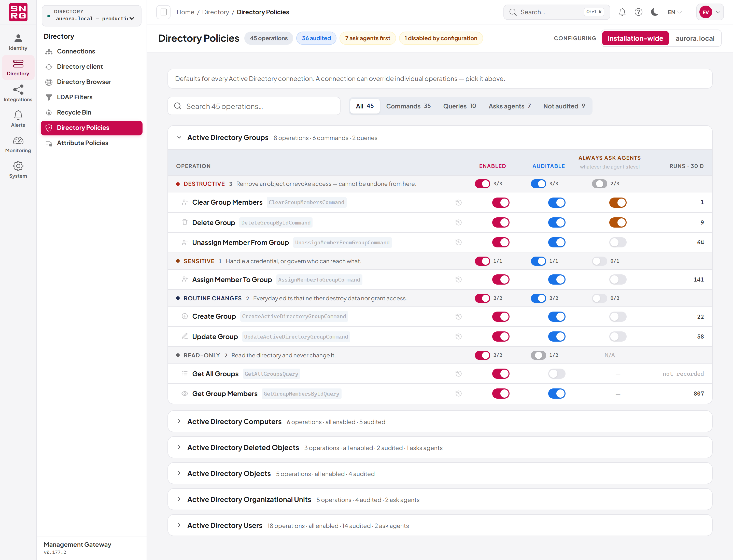Open the Integrations section
The image size is (733, 560).
[18, 94]
